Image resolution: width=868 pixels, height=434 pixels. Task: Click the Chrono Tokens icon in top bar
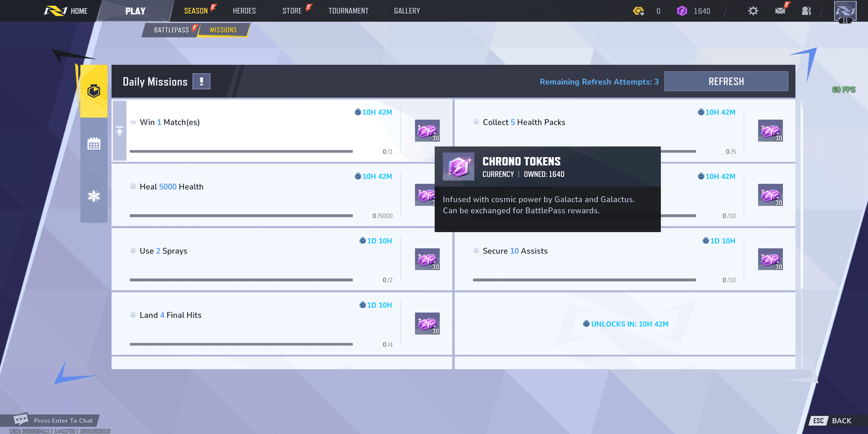(x=682, y=11)
